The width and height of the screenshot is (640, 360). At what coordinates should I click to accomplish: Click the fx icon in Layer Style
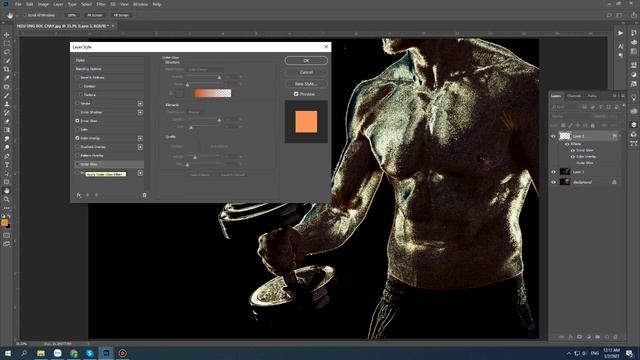coord(79,195)
